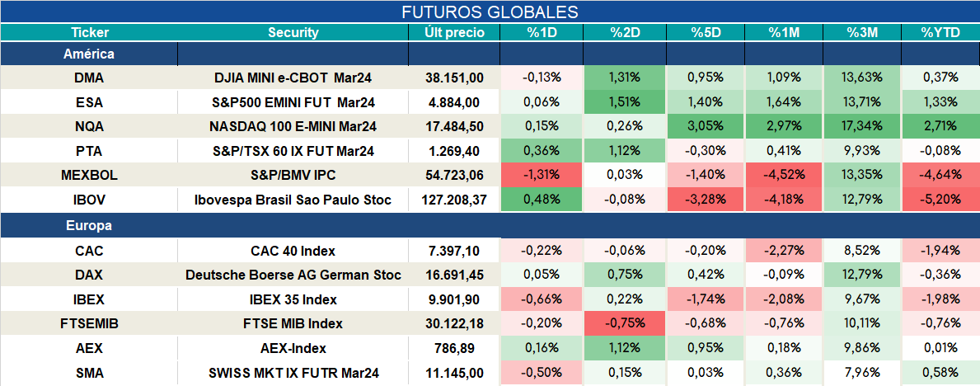This screenshot has height=386, width=980.
Task: Select the DAX ticker cell
Action: (x=89, y=275)
